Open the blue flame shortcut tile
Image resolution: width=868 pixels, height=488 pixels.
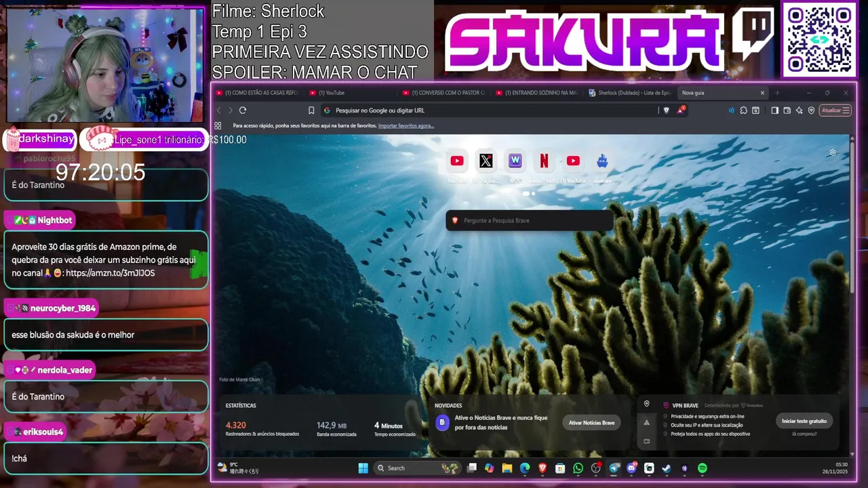[602, 161]
